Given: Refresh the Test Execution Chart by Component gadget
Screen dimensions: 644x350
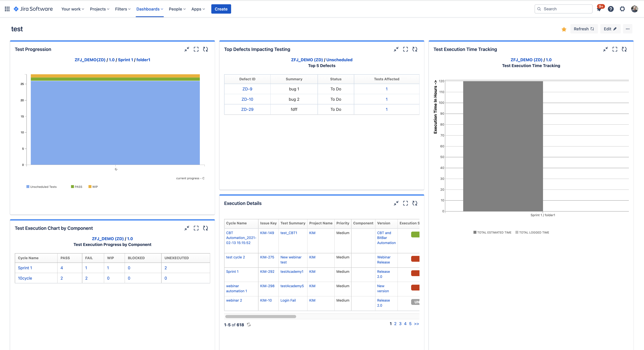Looking at the screenshot, I should (205, 228).
